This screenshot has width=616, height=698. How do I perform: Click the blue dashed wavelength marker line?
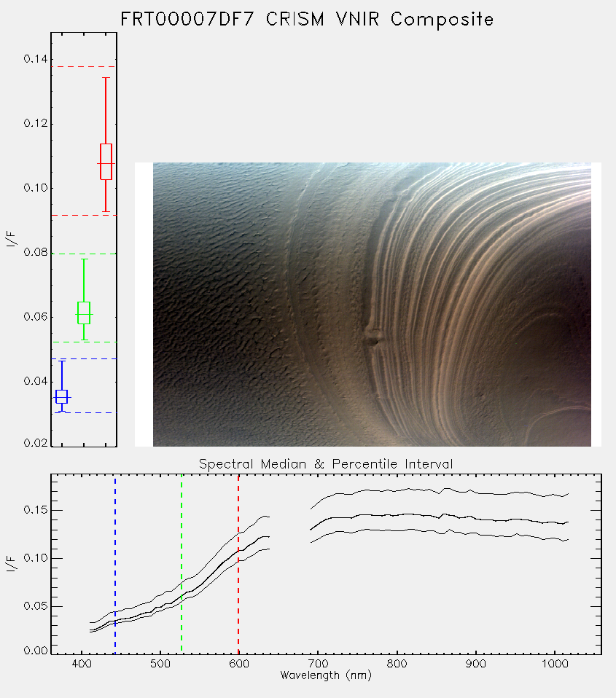coord(115,564)
